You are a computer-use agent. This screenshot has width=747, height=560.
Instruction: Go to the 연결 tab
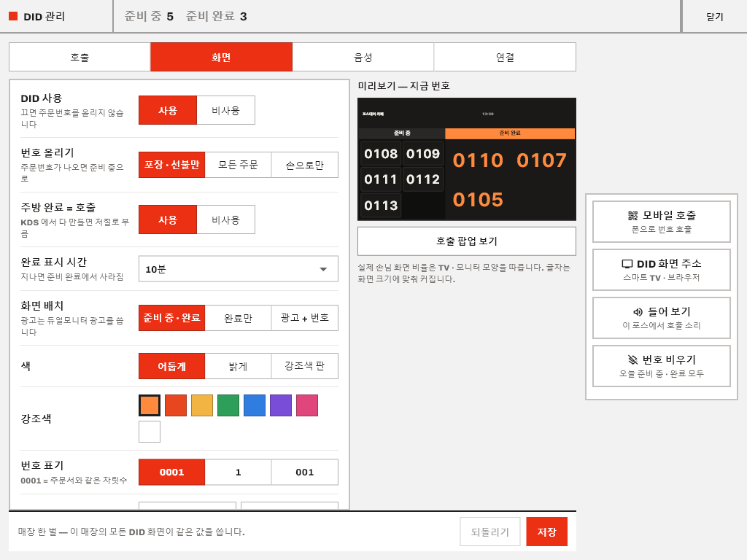click(x=505, y=57)
